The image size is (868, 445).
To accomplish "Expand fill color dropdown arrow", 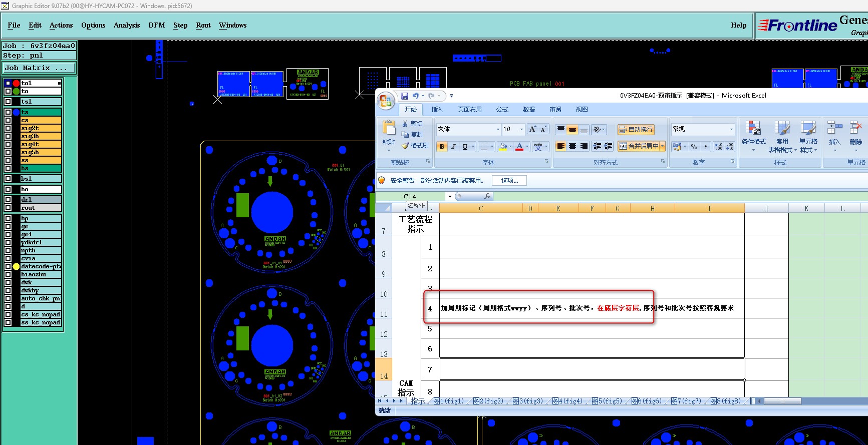I will coord(510,147).
